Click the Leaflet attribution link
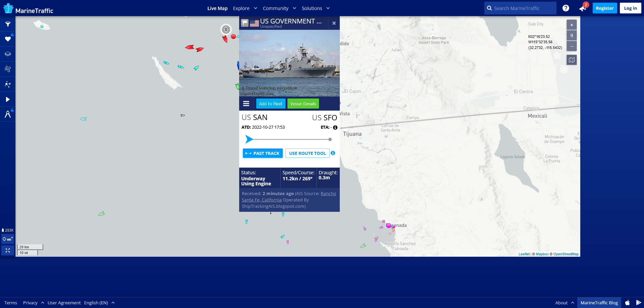644x308 pixels. tap(524, 254)
